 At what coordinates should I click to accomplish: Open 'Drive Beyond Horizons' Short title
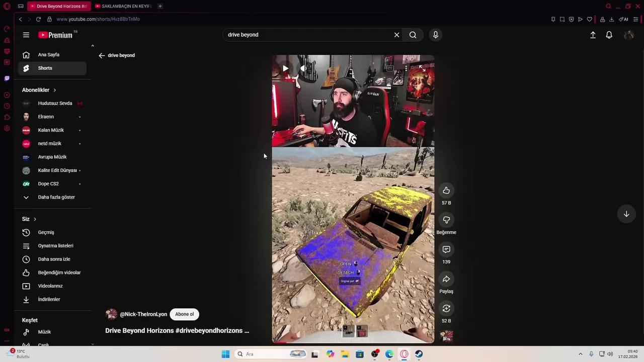pos(177,330)
